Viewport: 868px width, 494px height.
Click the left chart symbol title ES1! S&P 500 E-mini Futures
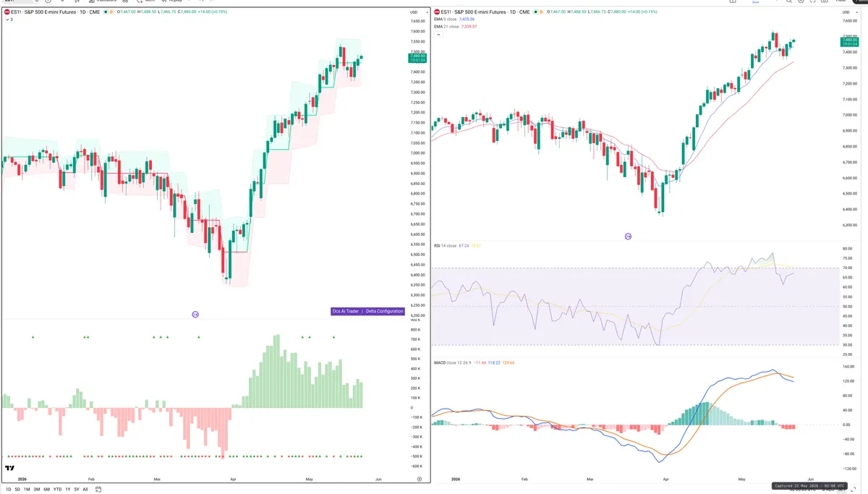point(43,12)
